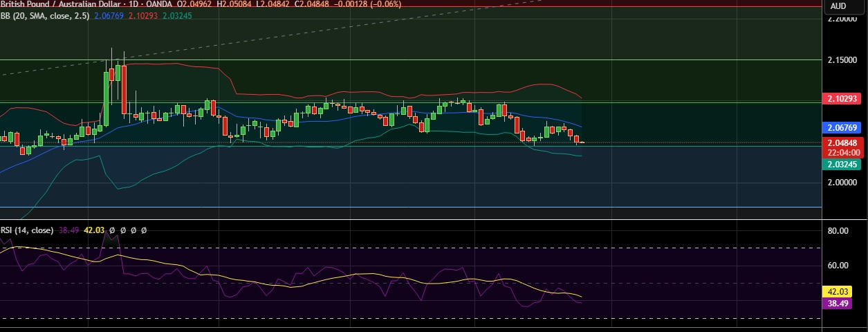Click the blue BB basis value 2.06769 in legend
The width and height of the screenshot is (868, 332).
109,15
